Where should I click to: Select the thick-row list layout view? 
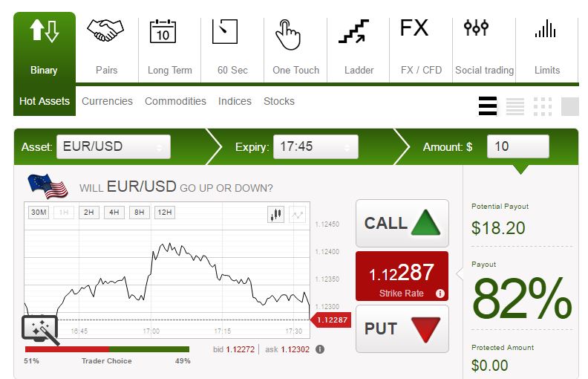tap(488, 106)
